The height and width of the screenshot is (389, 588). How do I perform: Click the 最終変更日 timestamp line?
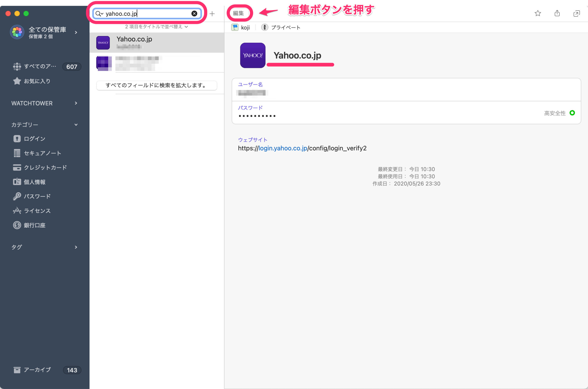coord(406,169)
